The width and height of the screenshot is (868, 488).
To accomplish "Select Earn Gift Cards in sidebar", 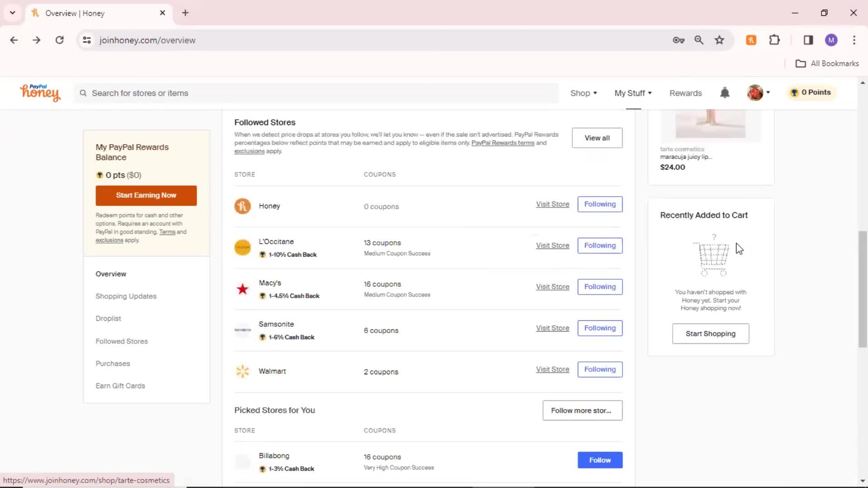I will [x=120, y=385].
